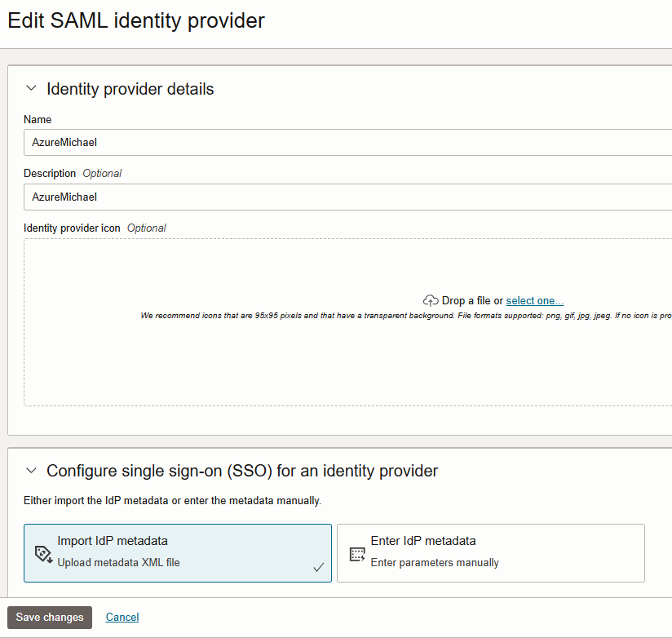Open file picker via "select one..." link
This screenshot has width=672, height=638.
pos(534,301)
